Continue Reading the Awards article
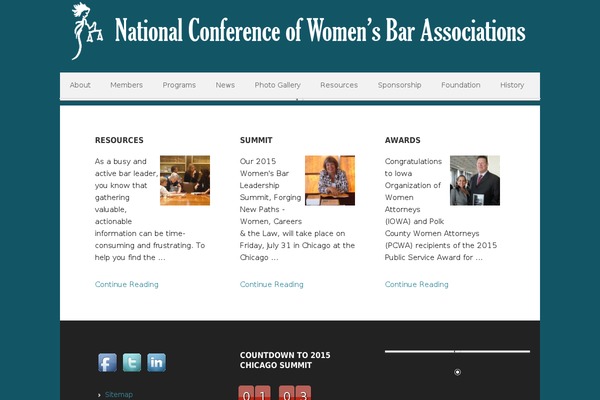This screenshot has height=400, width=600. pos(417,284)
